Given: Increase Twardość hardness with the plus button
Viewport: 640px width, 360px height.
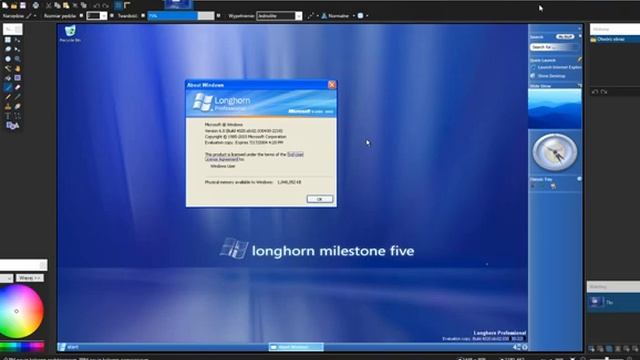Looking at the screenshot, I should point(218,16).
